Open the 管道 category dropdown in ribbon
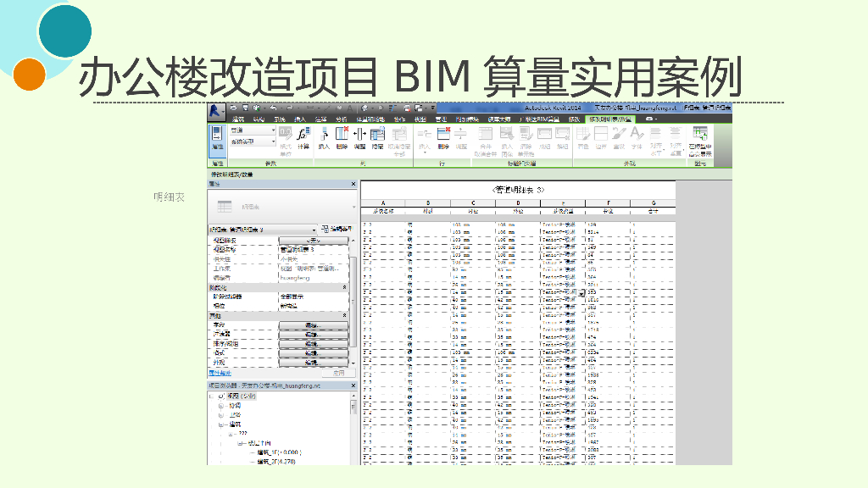Screen dimensions: 868x488 pyautogui.click(x=253, y=130)
